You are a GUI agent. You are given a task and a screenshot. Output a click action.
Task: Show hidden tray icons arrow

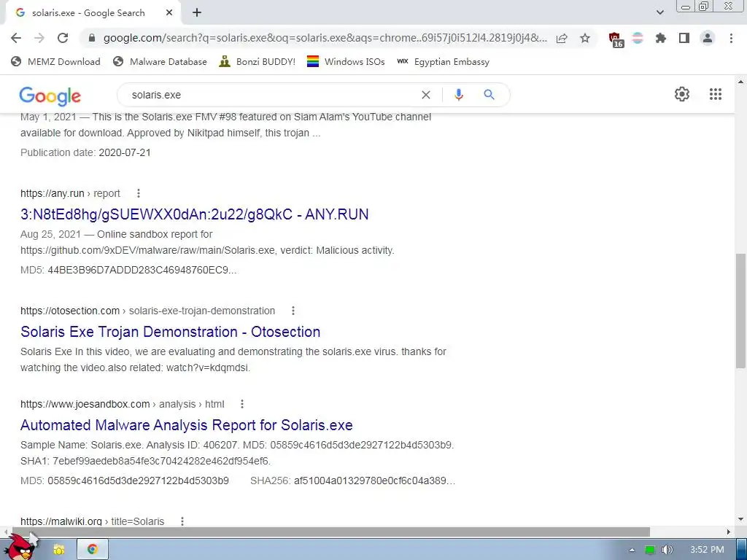point(632,550)
